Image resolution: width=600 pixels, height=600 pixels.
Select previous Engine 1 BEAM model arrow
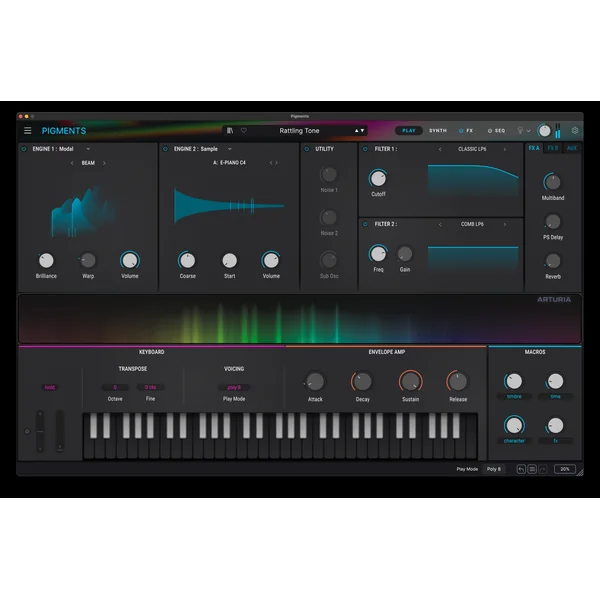[72, 163]
